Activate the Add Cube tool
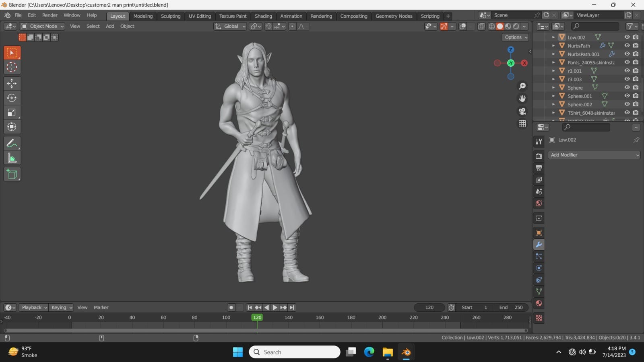Image resolution: width=644 pixels, height=362 pixels. (12, 174)
